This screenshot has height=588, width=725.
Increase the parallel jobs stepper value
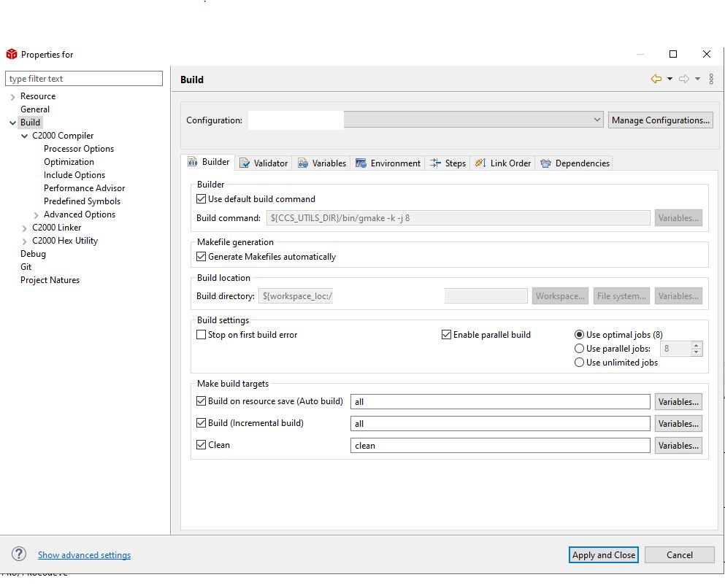pyautogui.click(x=697, y=345)
